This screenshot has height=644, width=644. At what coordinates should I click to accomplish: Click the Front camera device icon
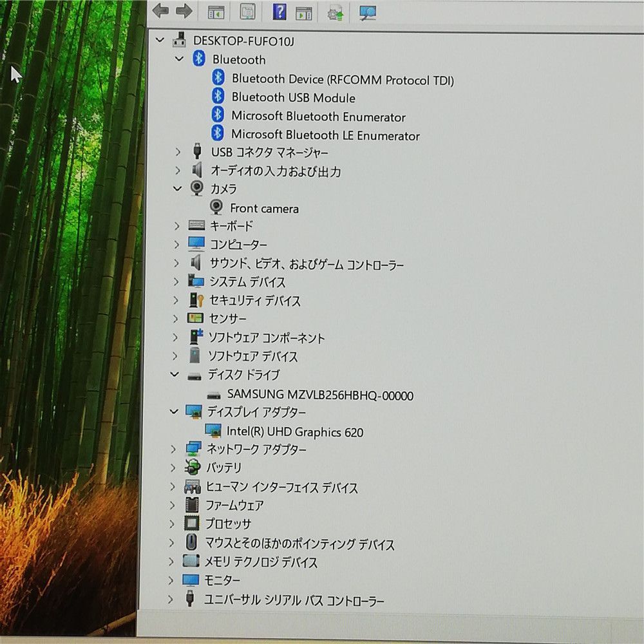216,207
